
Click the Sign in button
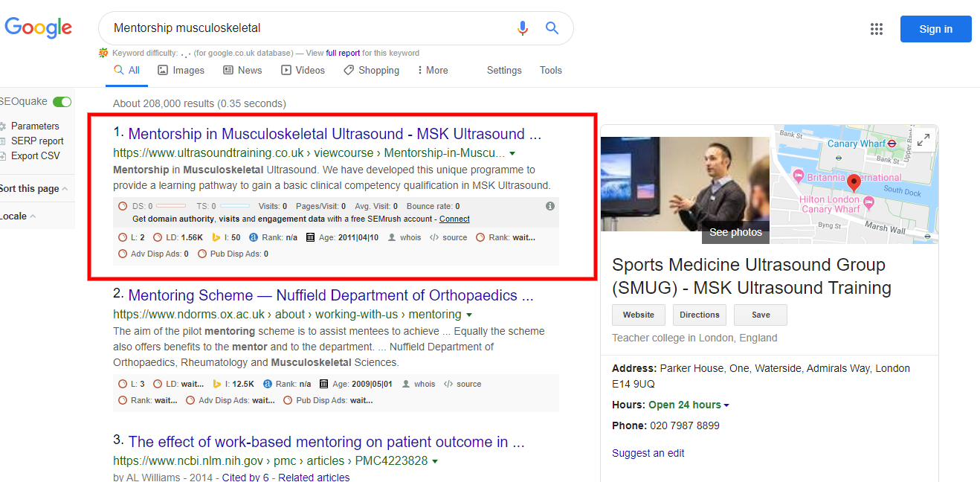(x=936, y=29)
